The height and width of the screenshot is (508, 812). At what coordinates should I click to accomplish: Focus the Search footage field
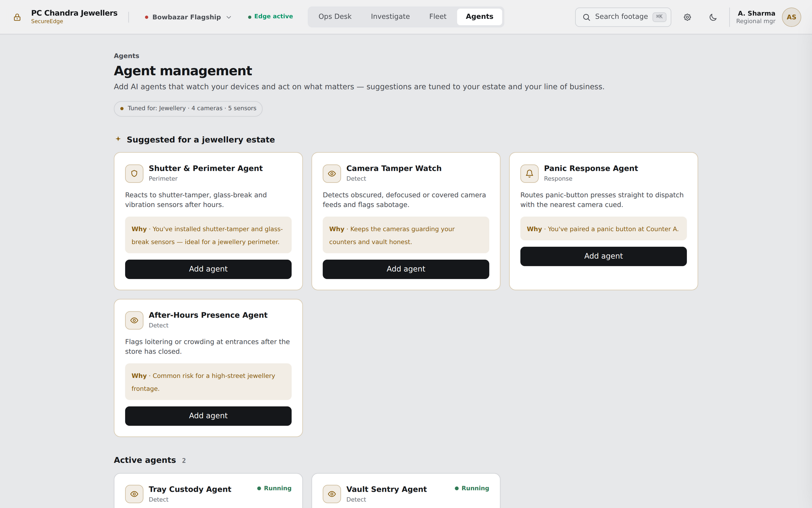(x=623, y=17)
